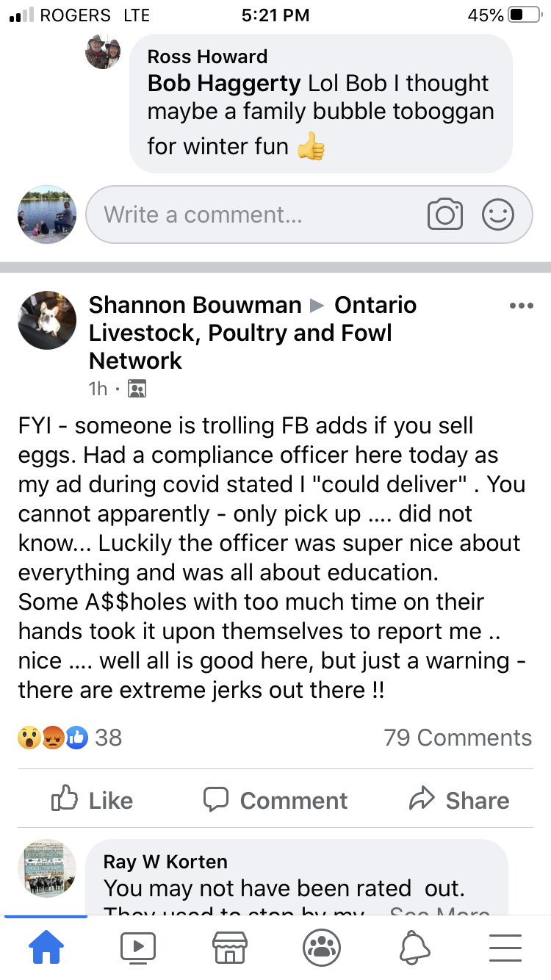
Task: Open post options three-dot menu
Action: pos(521,306)
